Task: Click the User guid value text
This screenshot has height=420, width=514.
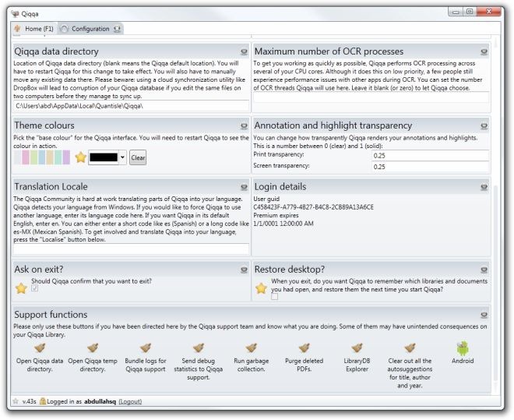Action: click(x=313, y=207)
